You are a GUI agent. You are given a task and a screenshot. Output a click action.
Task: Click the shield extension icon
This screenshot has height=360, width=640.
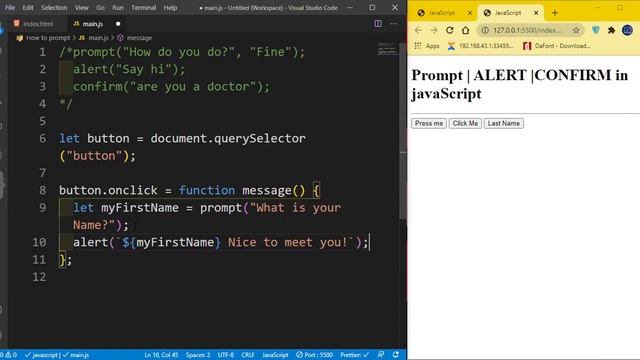pyautogui.click(x=596, y=30)
